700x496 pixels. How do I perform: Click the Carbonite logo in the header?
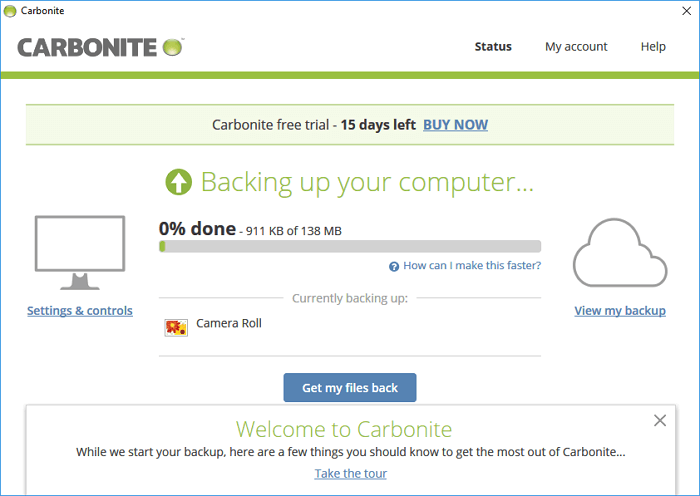[100, 47]
